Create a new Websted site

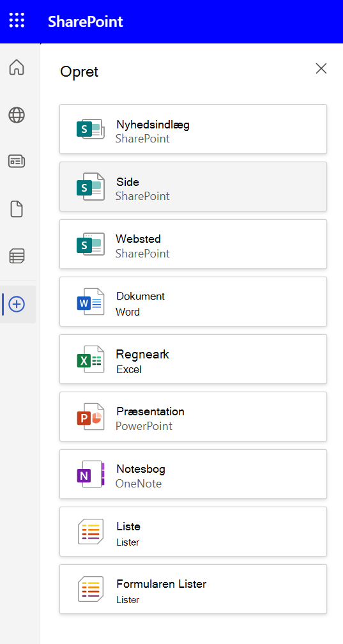[x=193, y=244]
